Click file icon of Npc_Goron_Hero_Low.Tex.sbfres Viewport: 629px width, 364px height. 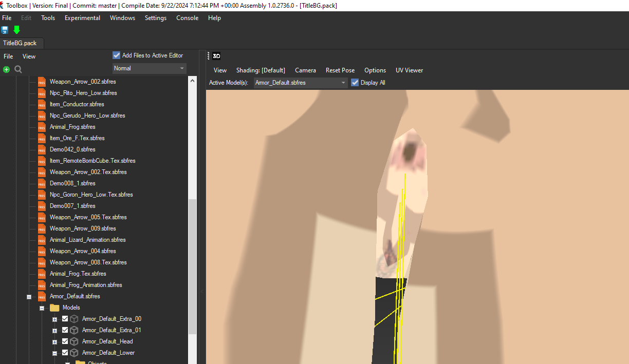click(42, 195)
